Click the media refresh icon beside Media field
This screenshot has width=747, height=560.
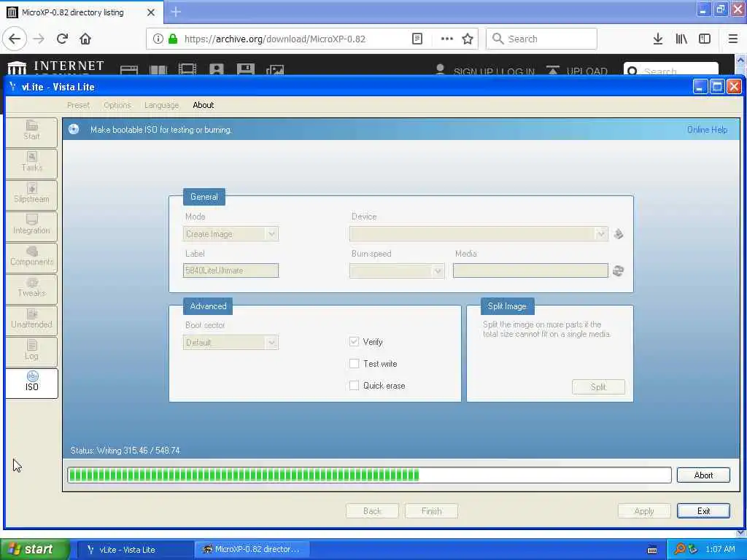[x=619, y=271]
